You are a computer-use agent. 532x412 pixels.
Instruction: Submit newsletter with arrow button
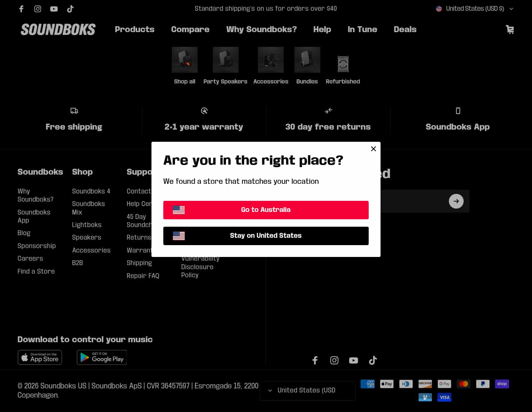456,201
